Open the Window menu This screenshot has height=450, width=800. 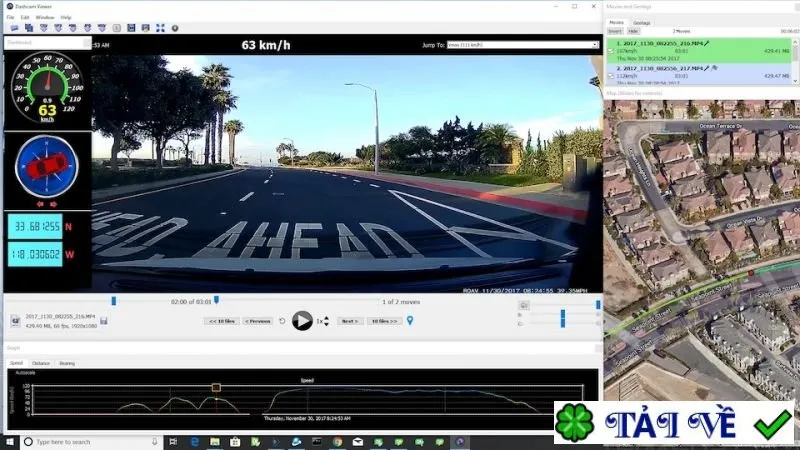tap(45, 17)
